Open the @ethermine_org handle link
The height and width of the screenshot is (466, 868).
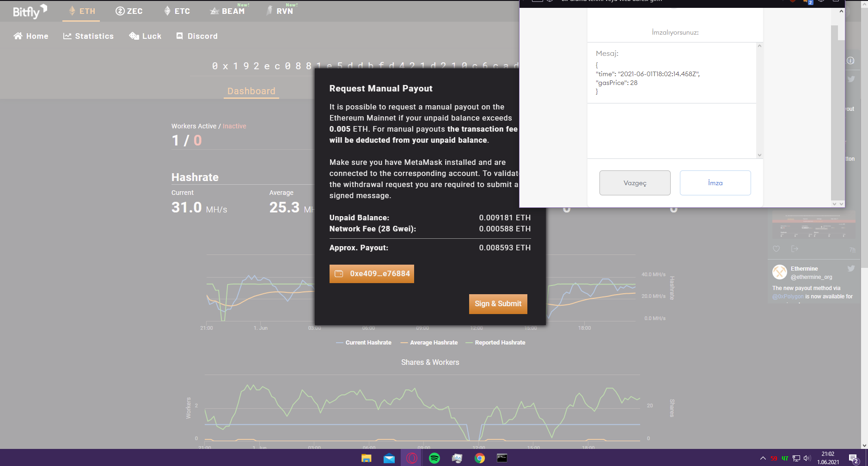811,277
